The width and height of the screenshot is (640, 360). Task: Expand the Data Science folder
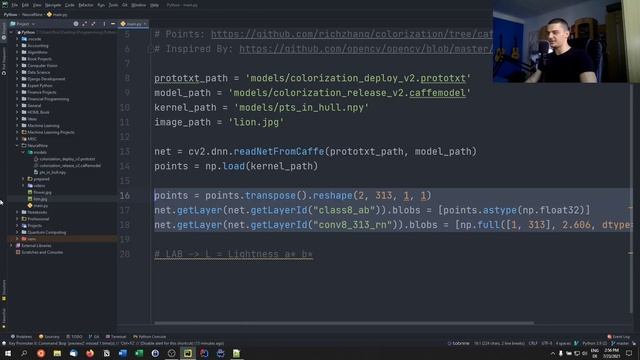click(17, 72)
